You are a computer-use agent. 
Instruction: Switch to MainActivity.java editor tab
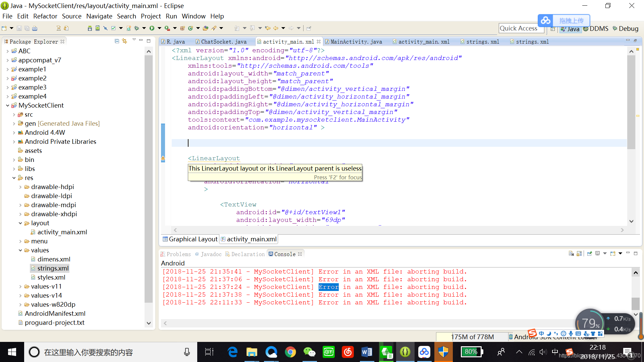354,42
